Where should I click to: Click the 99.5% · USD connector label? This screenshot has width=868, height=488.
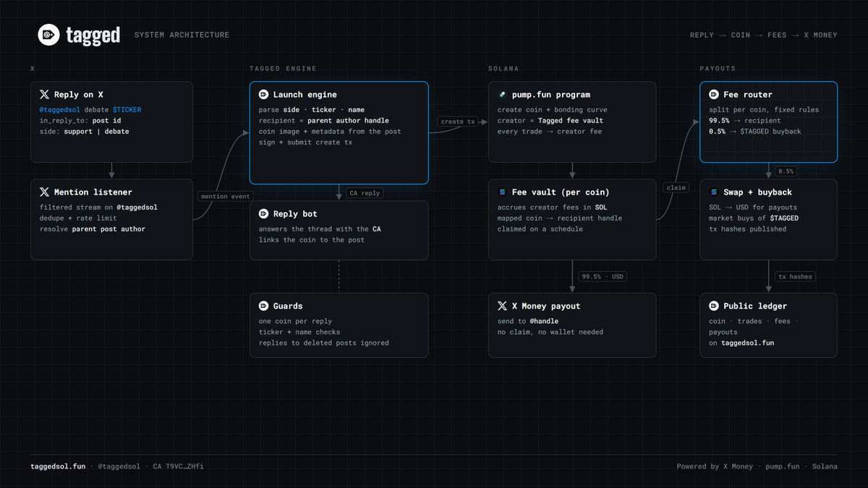tap(602, 276)
